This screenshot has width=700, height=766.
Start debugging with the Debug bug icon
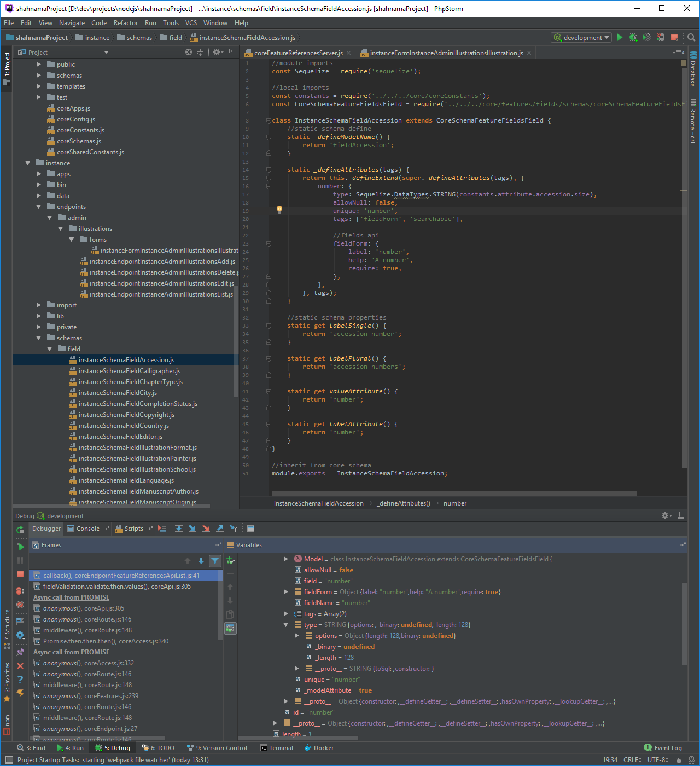point(633,37)
